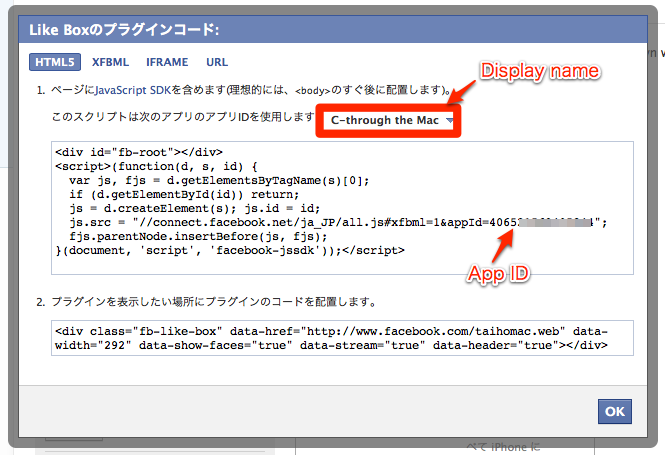Image resolution: width=665 pixels, height=455 pixels.
Task: Click the OK button
Action: (615, 411)
